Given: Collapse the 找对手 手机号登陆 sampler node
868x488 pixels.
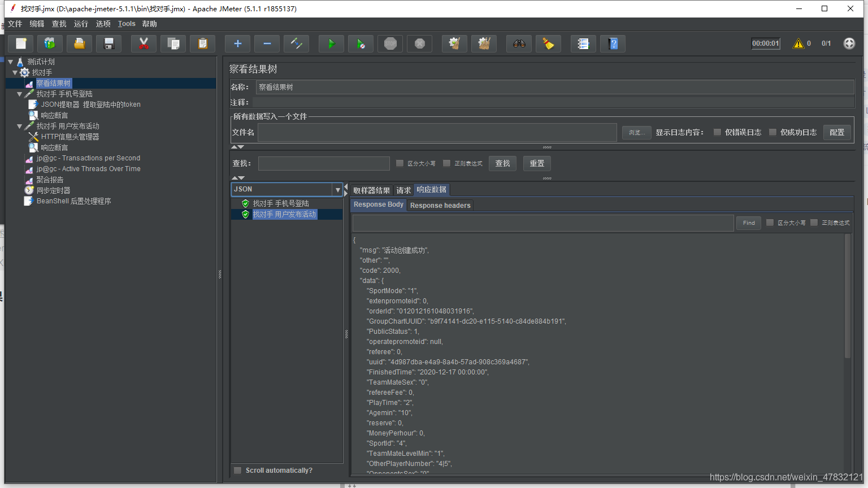Looking at the screenshot, I should [x=20, y=94].
